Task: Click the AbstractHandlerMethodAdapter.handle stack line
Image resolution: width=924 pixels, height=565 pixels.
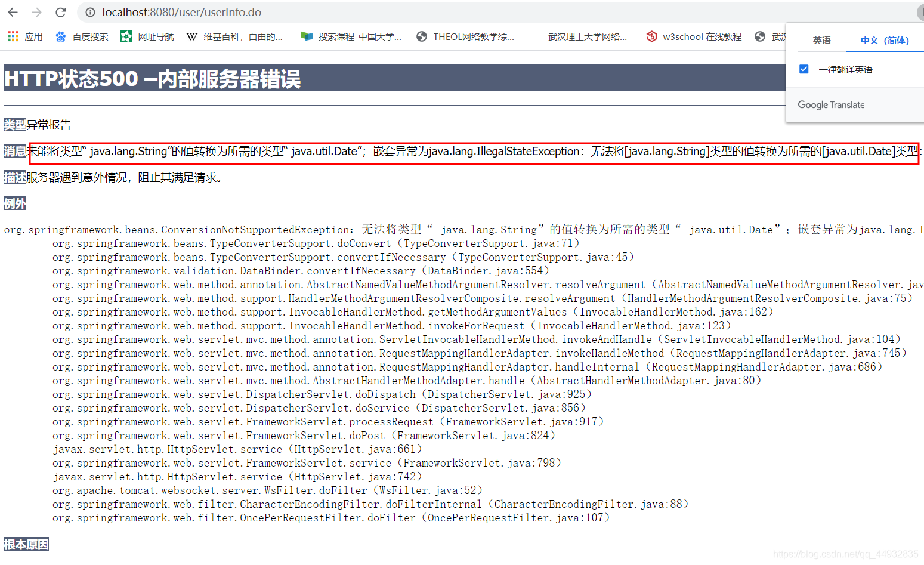Action: (x=407, y=381)
